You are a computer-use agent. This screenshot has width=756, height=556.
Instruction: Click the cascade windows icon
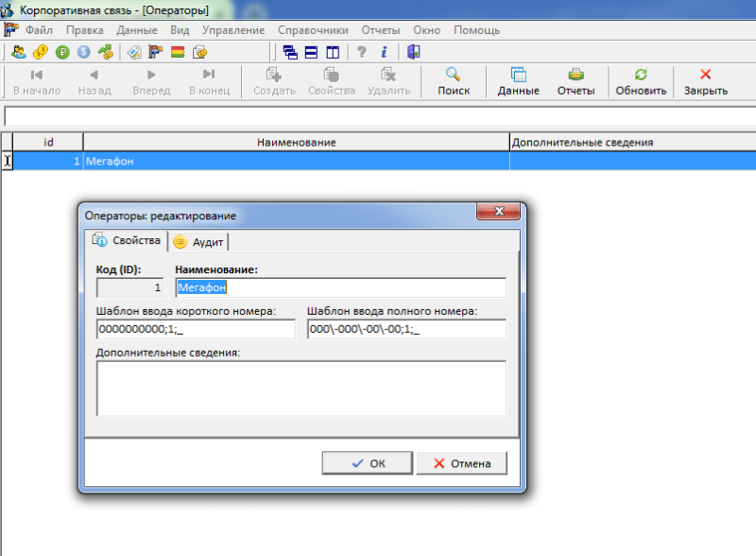point(290,52)
